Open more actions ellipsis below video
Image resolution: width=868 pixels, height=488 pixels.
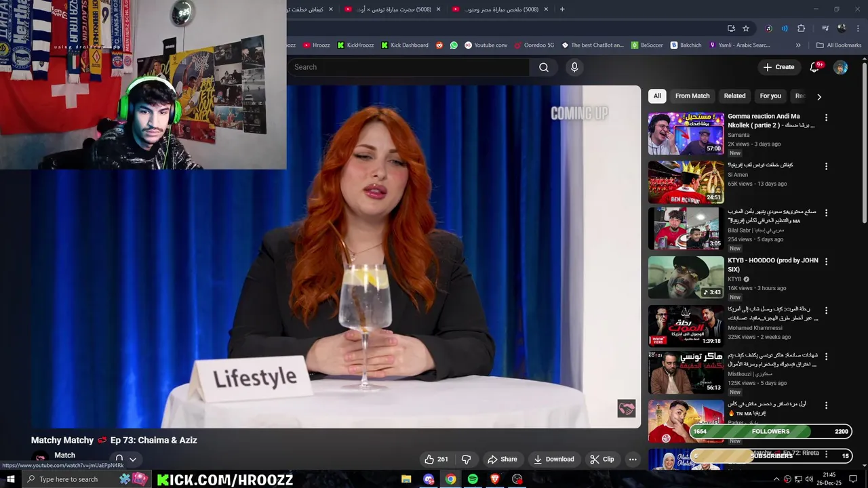point(633,459)
